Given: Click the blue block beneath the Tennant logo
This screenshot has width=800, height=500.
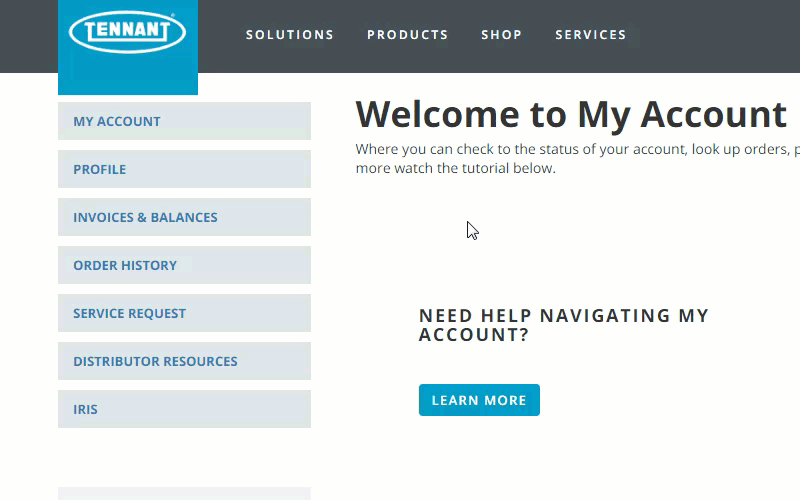Looking at the screenshot, I should tap(127, 82).
